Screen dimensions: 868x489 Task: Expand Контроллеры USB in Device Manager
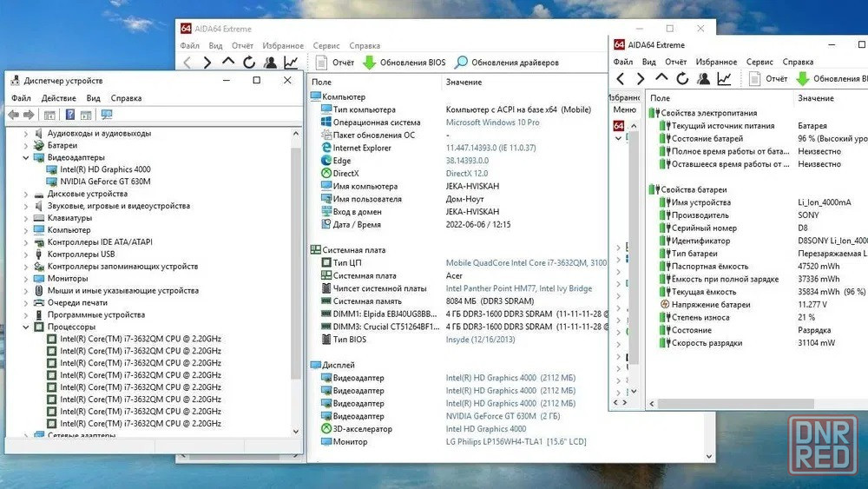[25, 254]
